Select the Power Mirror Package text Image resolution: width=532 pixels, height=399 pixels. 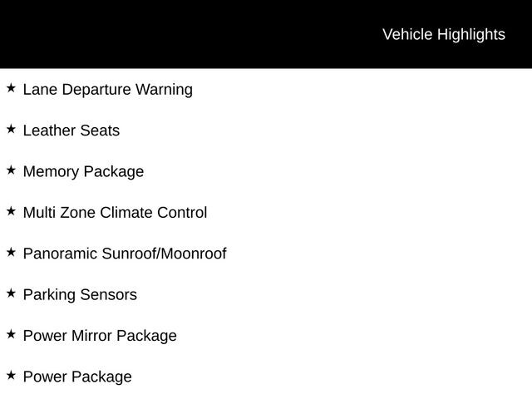[100, 336]
